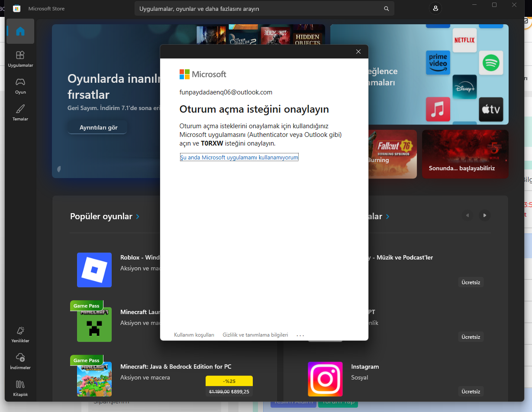Go to the Home tab in sidebar

(x=20, y=31)
